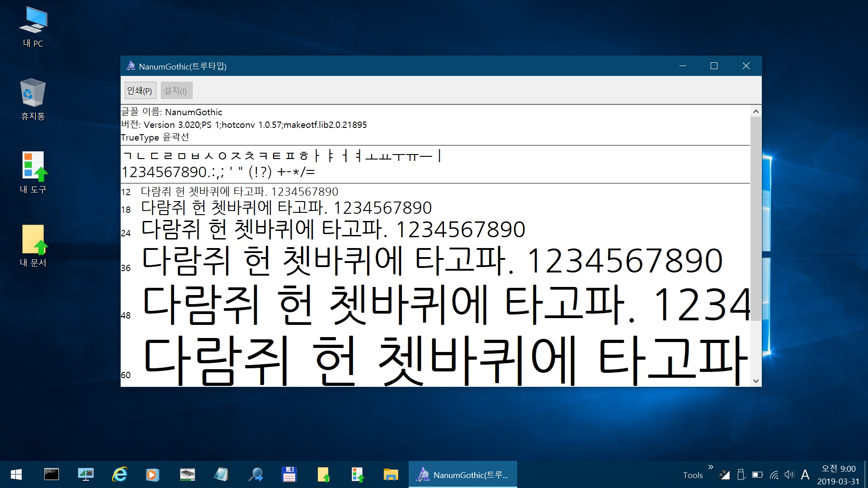
Task: Open the Windows Start menu
Action: [16, 474]
